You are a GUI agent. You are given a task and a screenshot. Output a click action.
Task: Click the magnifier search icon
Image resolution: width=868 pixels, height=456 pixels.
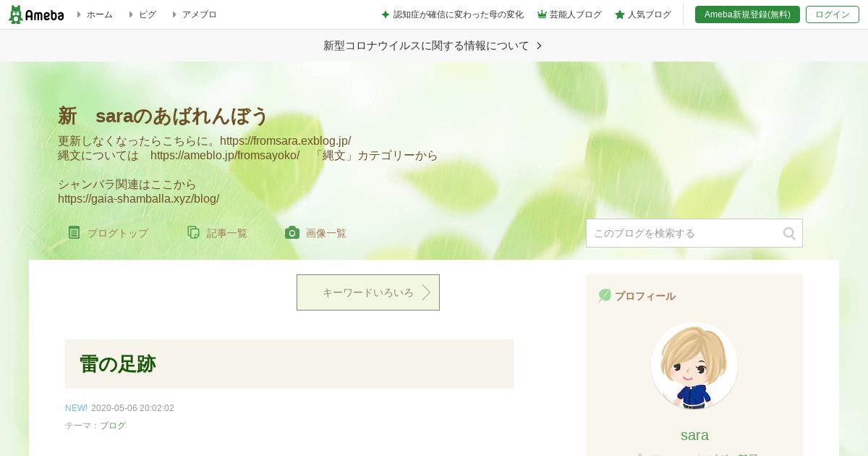789,233
